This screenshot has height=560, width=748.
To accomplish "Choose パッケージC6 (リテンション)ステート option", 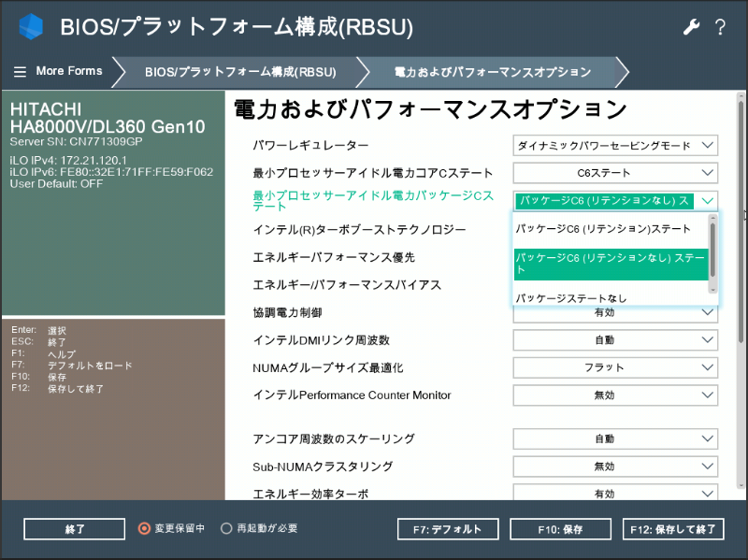I will point(611,229).
